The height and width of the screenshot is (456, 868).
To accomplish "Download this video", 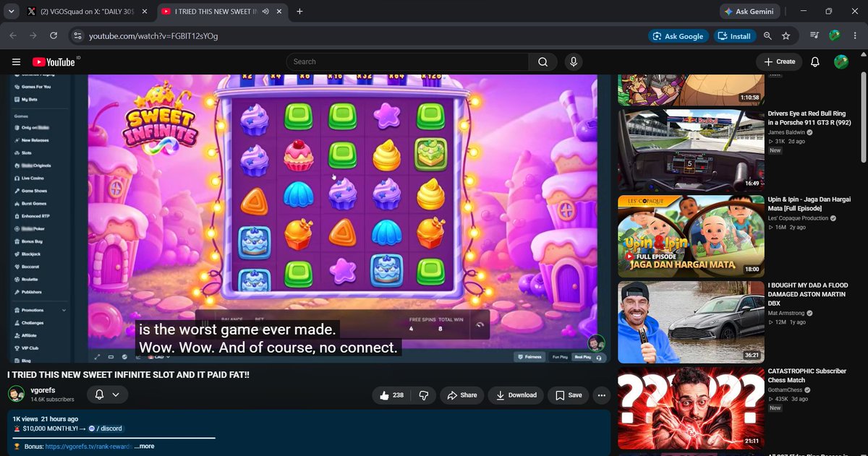I will point(516,395).
